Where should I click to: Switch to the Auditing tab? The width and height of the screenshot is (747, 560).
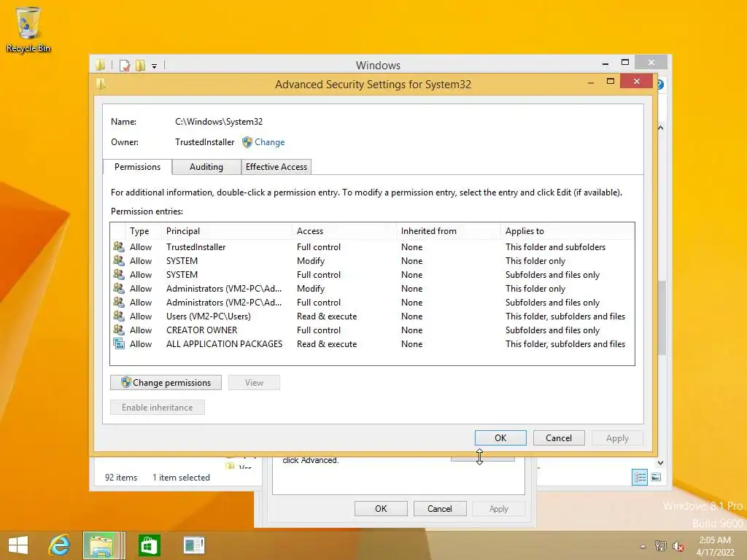click(206, 167)
